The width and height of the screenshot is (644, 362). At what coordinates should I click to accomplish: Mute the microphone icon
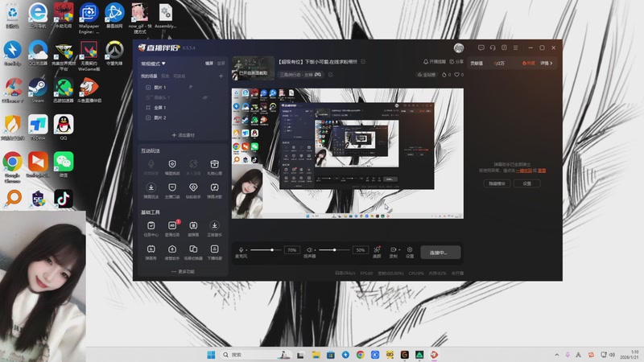[241, 249]
